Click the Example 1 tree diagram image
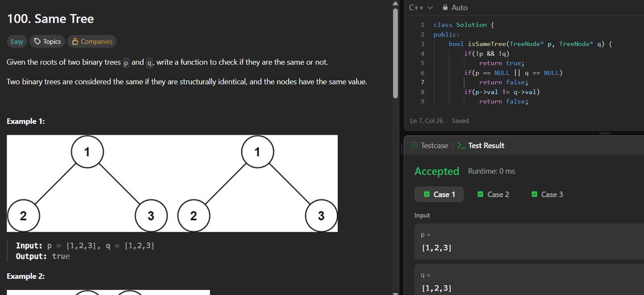Screen dimensions: 644x295 pyautogui.click(x=172, y=183)
